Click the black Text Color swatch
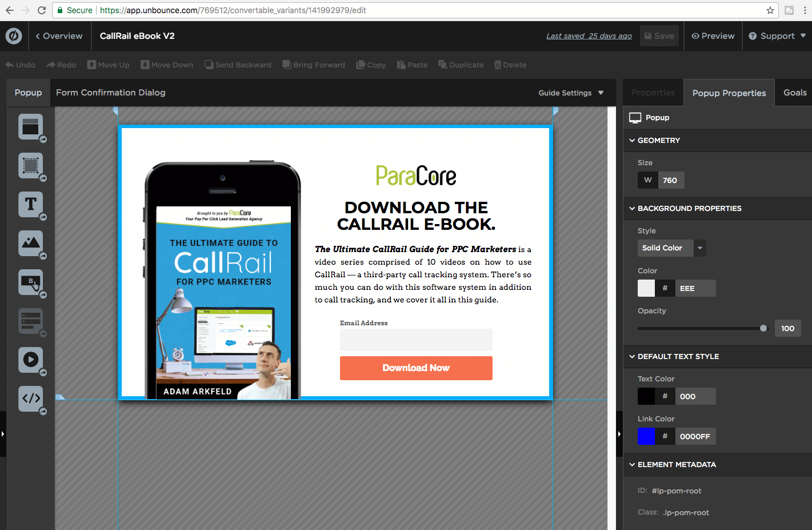The width and height of the screenshot is (812, 530). tap(646, 396)
